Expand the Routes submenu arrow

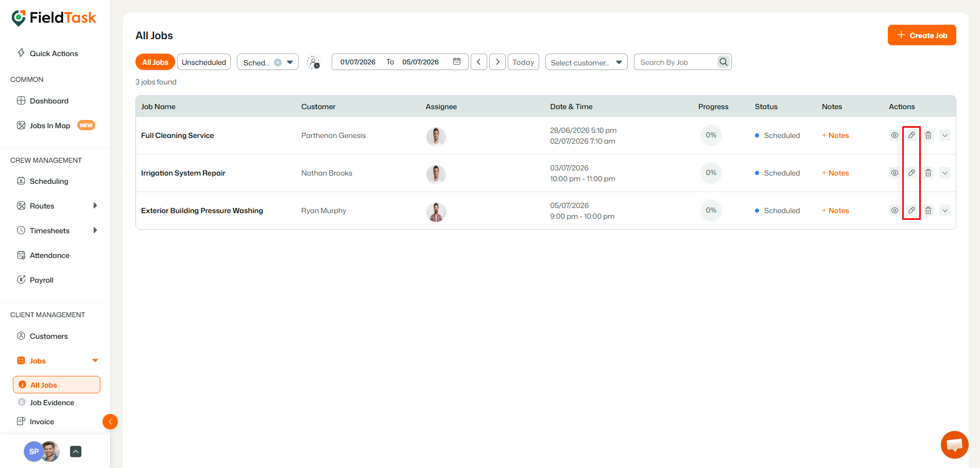(95, 205)
